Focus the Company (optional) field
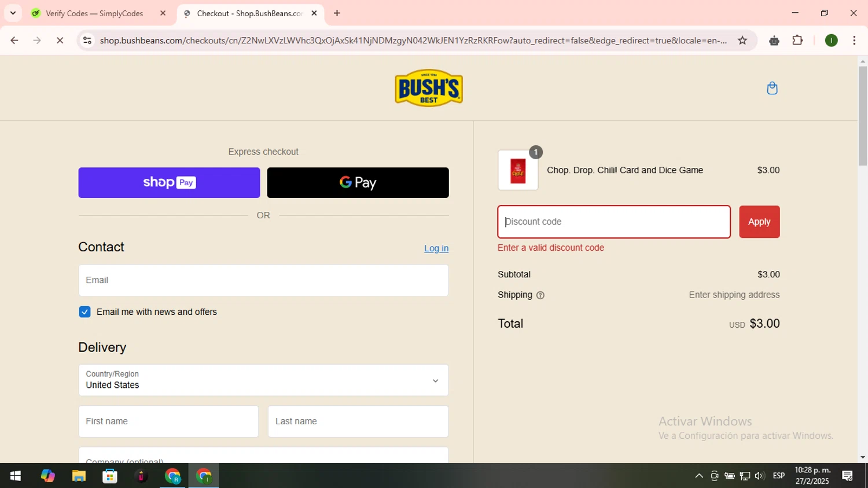Image resolution: width=868 pixels, height=488 pixels. [263, 455]
